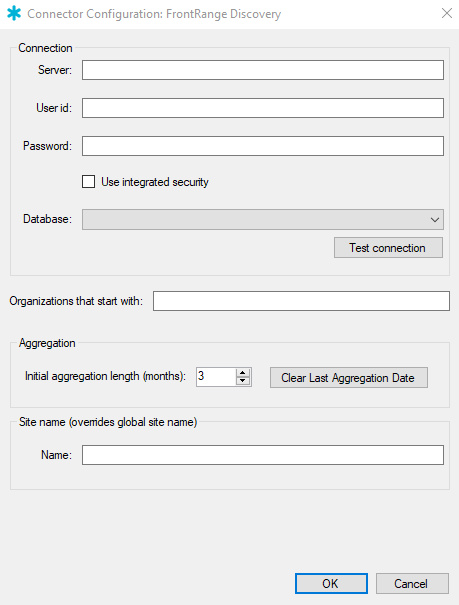Focus Organizations that start with field
This screenshot has width=459, height=605.
click(x=301, y=301)
